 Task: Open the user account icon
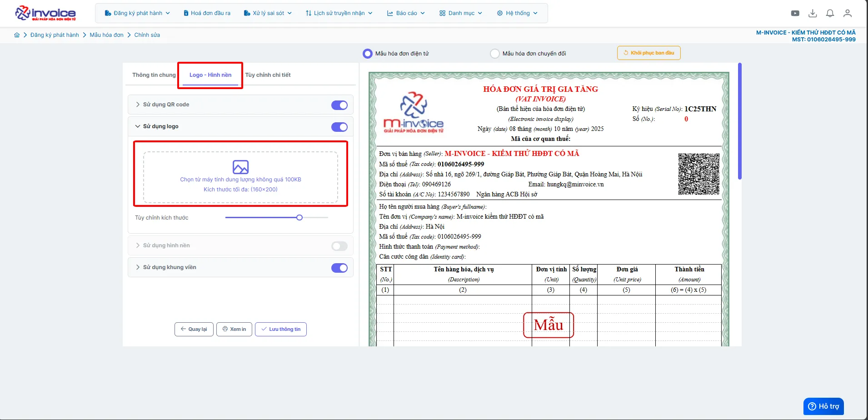(848, 13)
